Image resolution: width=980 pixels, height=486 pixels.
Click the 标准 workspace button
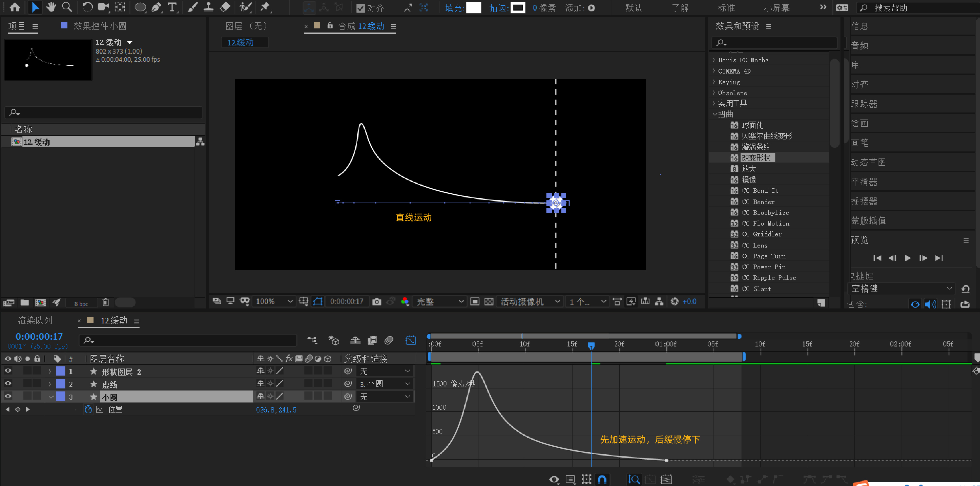tap(726, 8)
